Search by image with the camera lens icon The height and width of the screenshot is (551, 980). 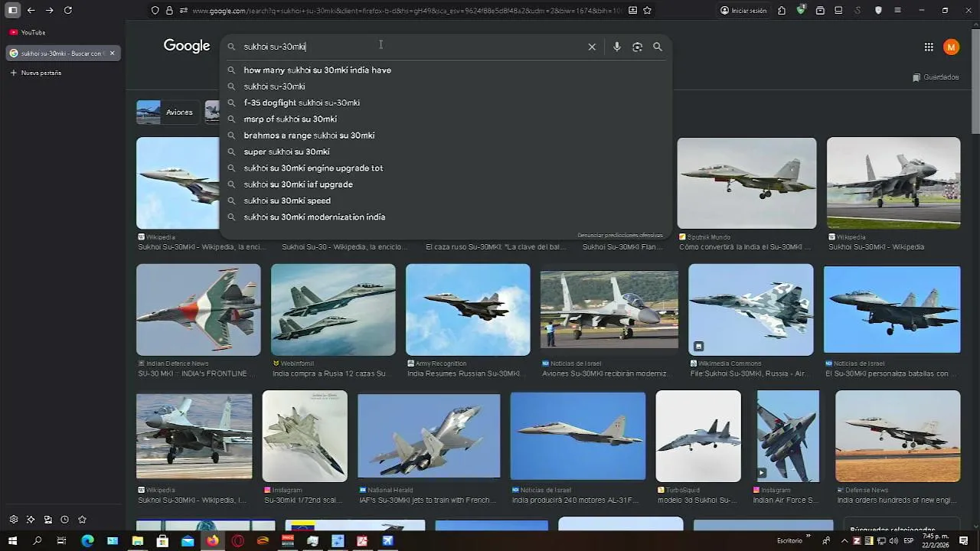[x=637, y=47]
